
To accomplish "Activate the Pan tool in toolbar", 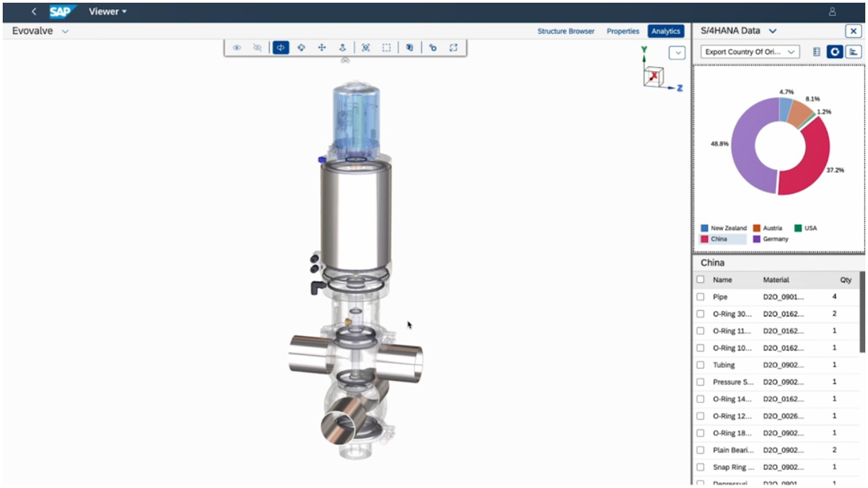I will [x=322, y=47].
